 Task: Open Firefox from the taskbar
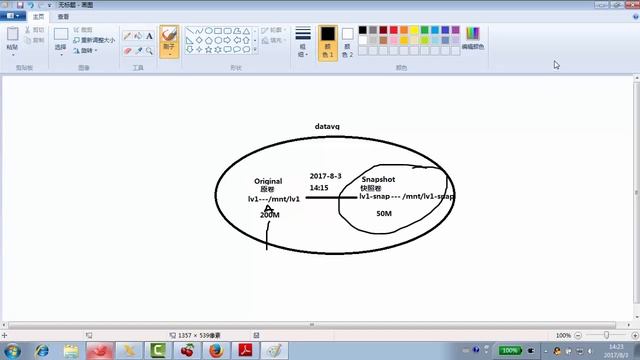click(x=216, y=351)
